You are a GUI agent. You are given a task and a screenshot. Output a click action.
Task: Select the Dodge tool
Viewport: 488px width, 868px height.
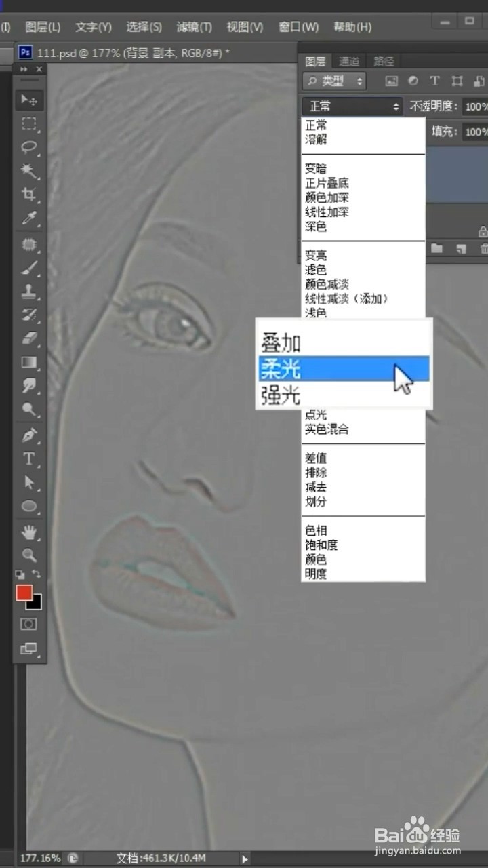29,409
